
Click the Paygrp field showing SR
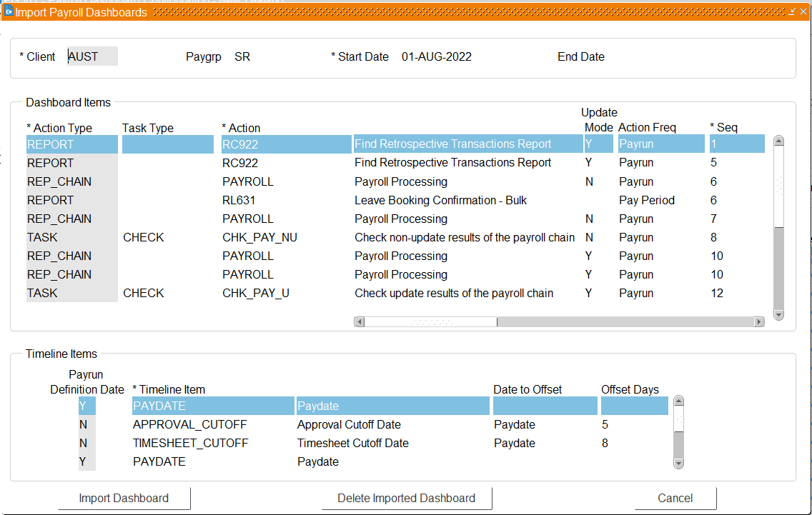pos(242,56)
